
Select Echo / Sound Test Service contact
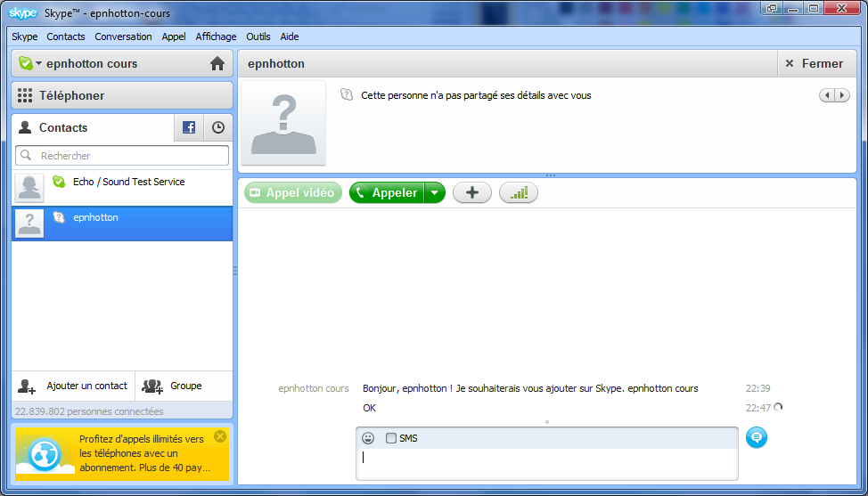122,188
